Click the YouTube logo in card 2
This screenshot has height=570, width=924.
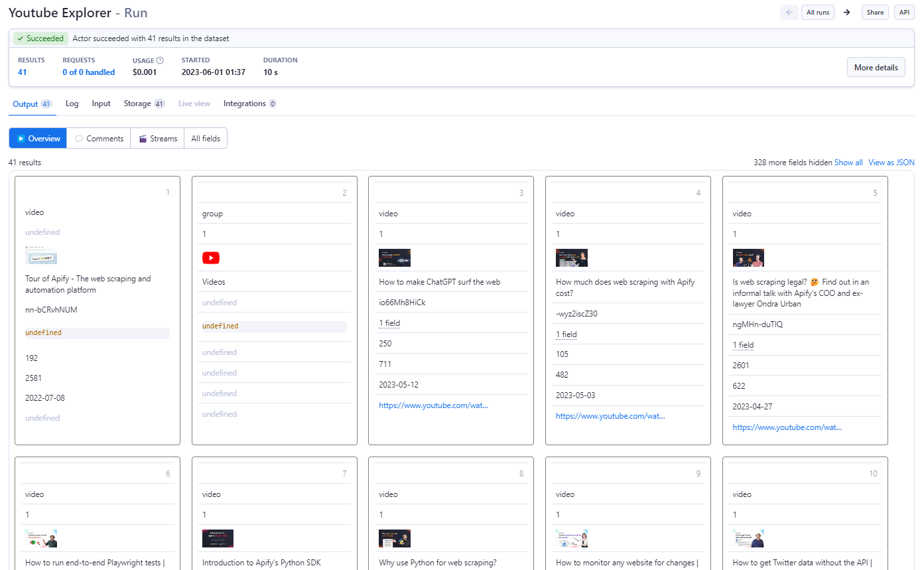(x=211, y=258)
